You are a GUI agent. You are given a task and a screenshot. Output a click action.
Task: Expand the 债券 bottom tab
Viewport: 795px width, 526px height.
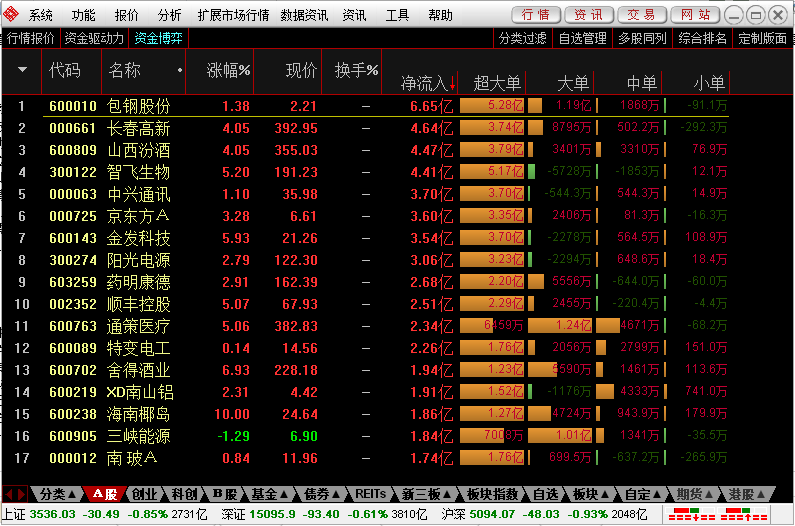321,494
